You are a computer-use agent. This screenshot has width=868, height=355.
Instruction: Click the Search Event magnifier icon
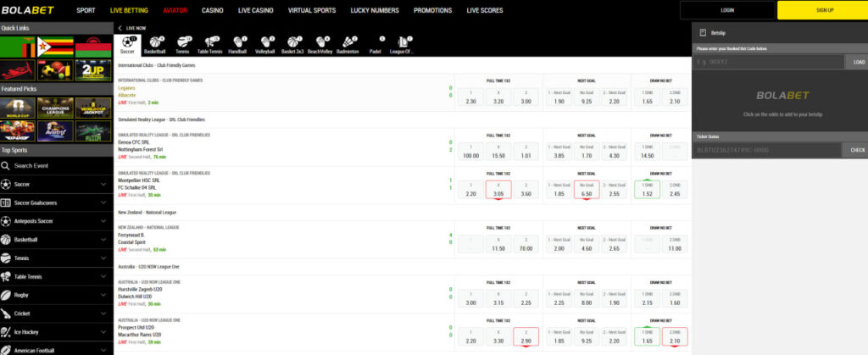coord(6,166)
